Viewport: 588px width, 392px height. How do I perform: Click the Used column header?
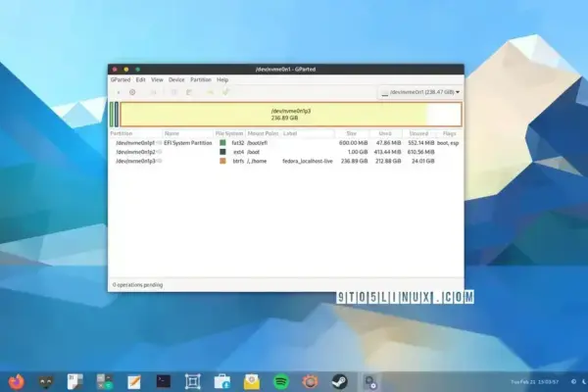pos(385,133)
